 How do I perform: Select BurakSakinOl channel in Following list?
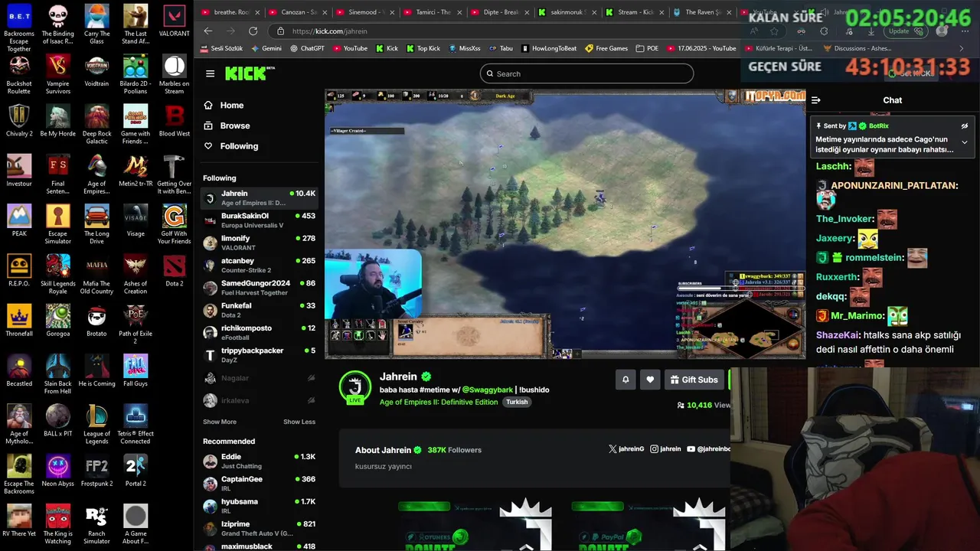[259, 220]
